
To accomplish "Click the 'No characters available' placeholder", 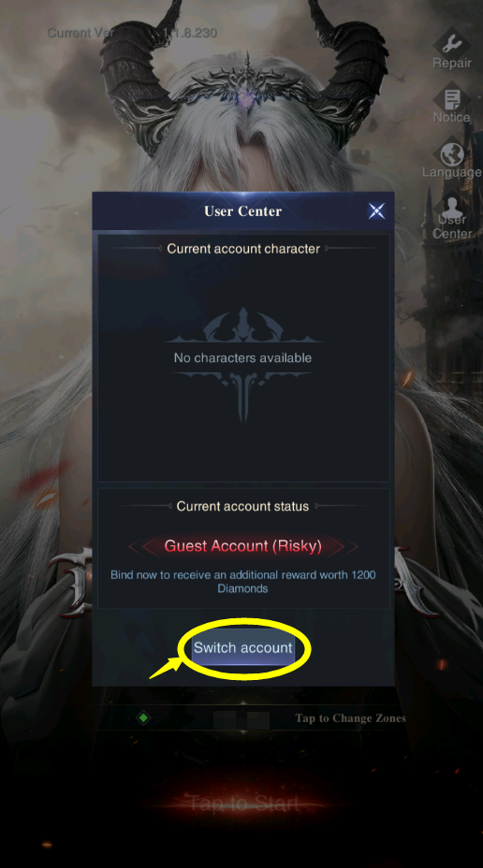I will tap(242, 357).
